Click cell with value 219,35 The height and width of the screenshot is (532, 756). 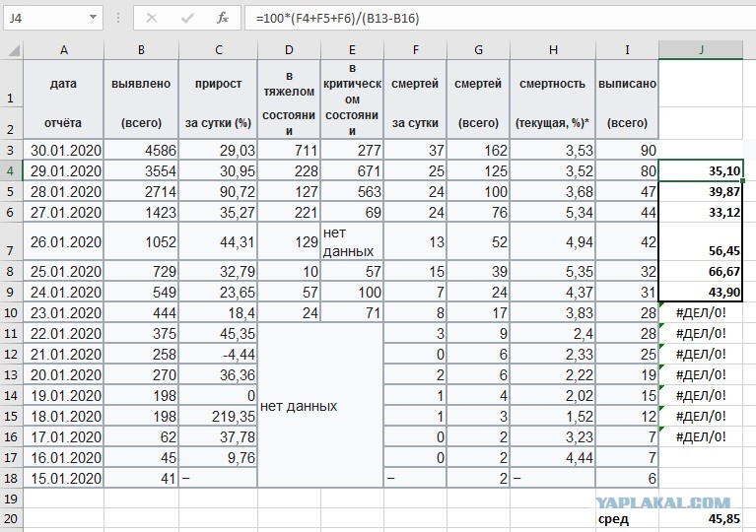click(219, 416)
